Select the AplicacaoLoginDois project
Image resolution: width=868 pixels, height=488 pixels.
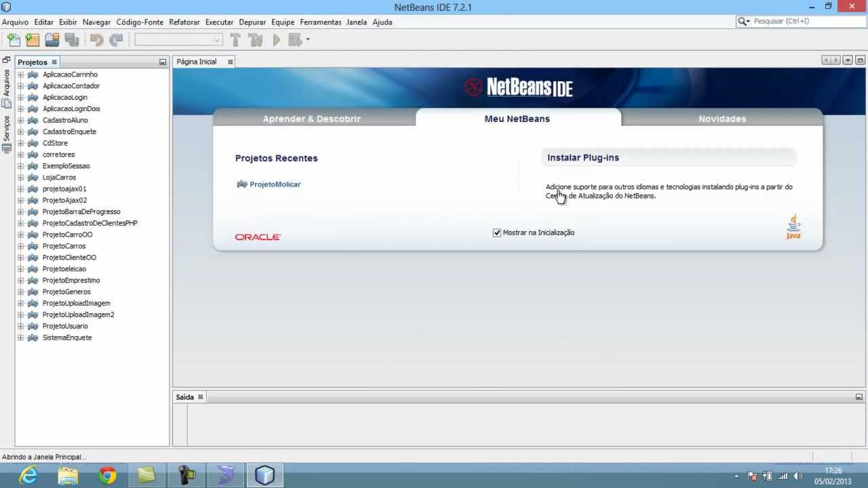(x=71, y=109)
